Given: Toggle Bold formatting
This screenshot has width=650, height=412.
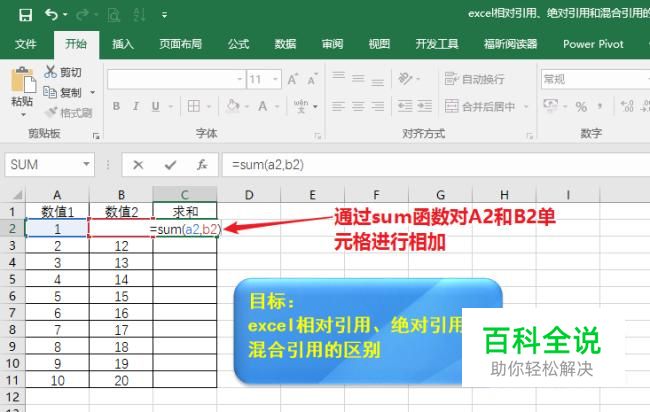Looking at the screenshot, I should (x=116, y=107).
